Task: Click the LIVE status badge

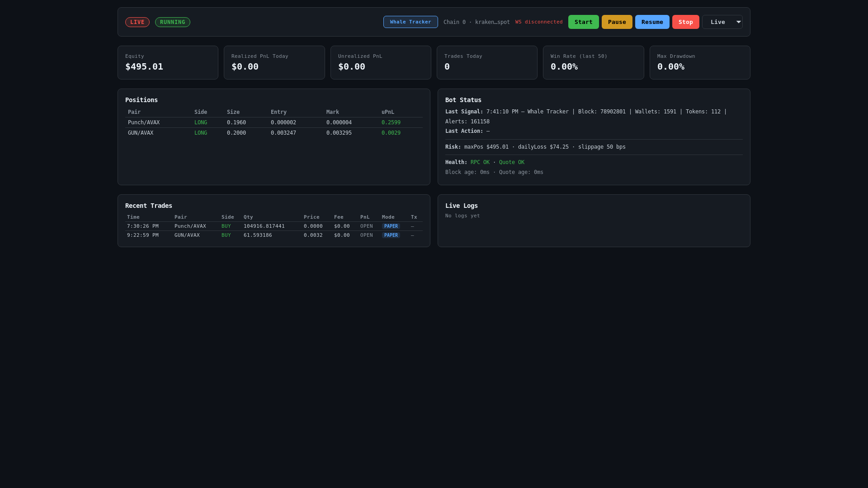Action: (137, 22)
